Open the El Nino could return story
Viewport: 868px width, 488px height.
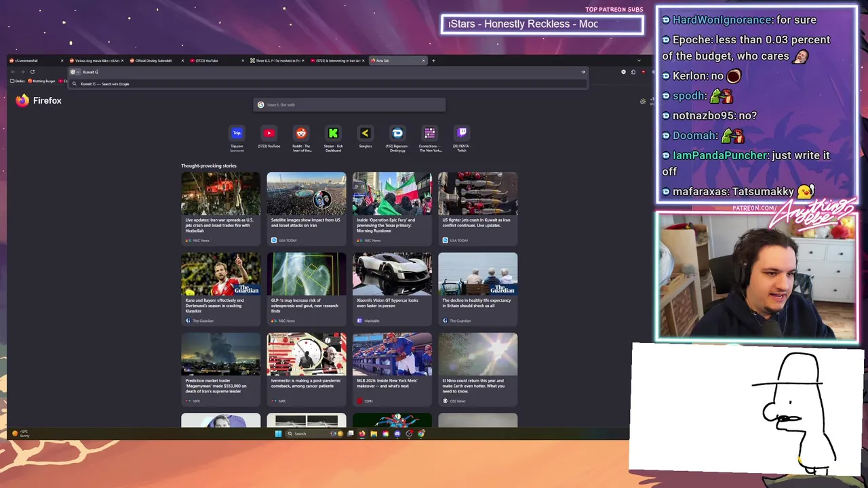click(478, 369)
